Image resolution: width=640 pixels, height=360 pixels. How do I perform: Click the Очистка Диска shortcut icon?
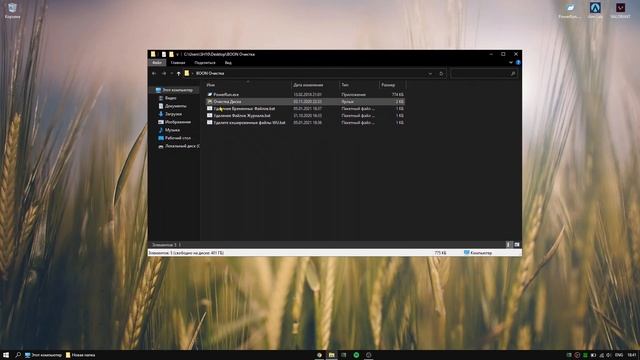pos(209,102)
